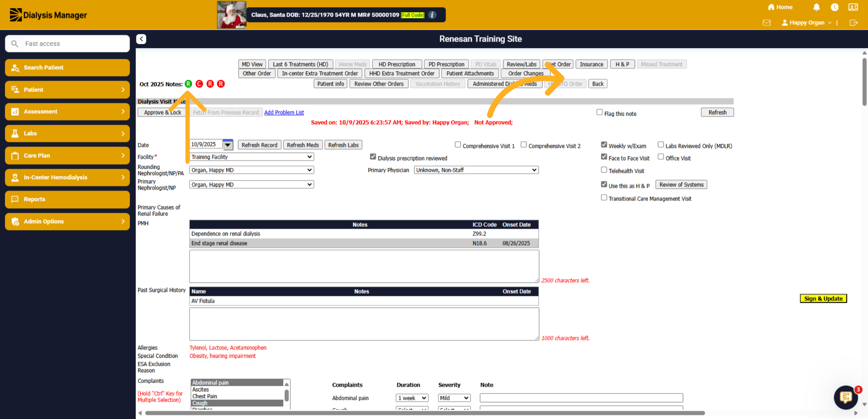
Task: Open the Facility dropdown
Action: tap(251, 157)
